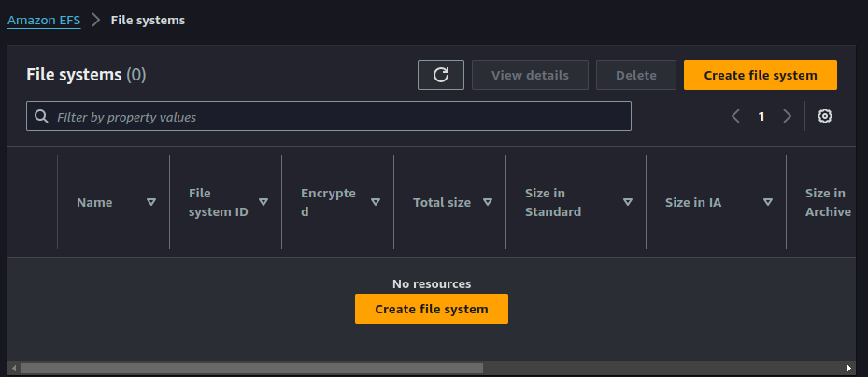Click the search magnifier icon

pos(41,117)
